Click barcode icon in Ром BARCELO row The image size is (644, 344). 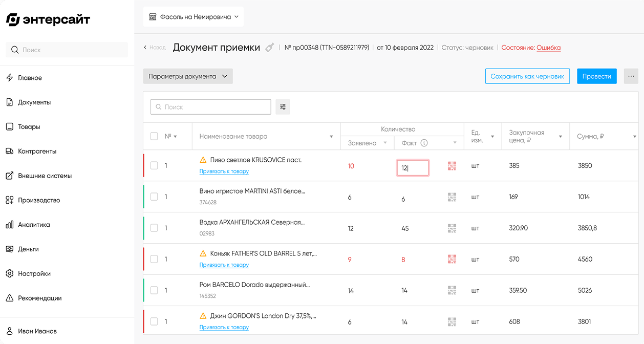(452, 290)
